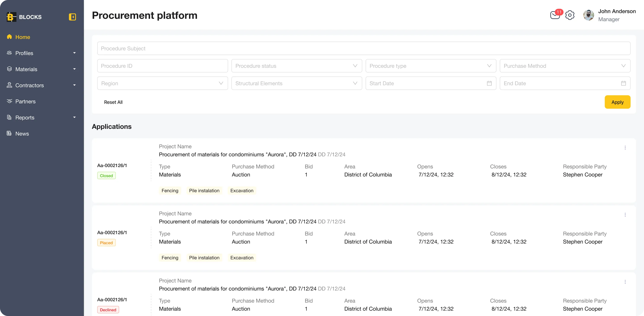Click the Profiles people icon
The image size is (644, 316).
click(x=9, y=53)
